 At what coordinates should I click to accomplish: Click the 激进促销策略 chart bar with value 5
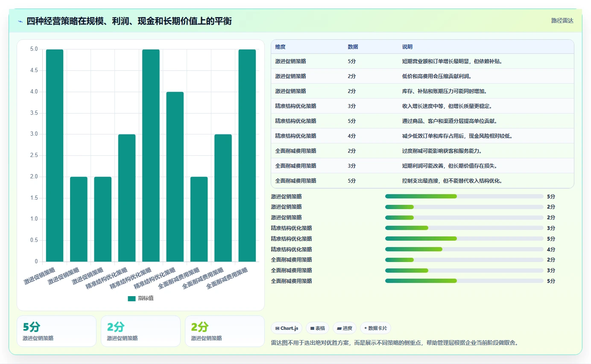tap(55, 155)
